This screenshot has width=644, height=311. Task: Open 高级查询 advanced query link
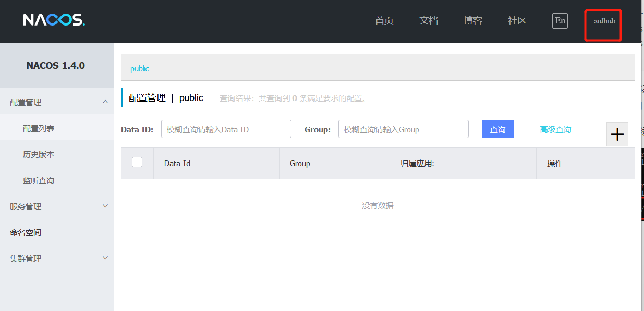556,129
